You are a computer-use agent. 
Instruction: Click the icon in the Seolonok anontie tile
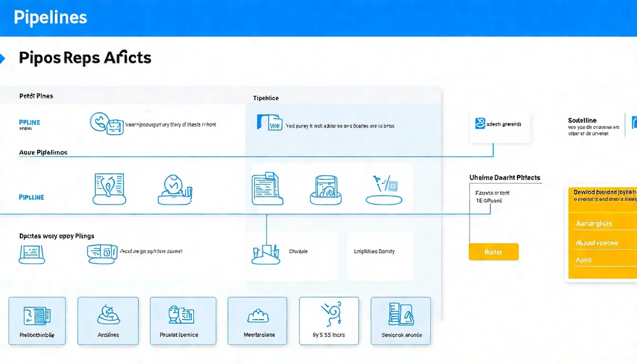pyautogui.click(x=401, y=314)
